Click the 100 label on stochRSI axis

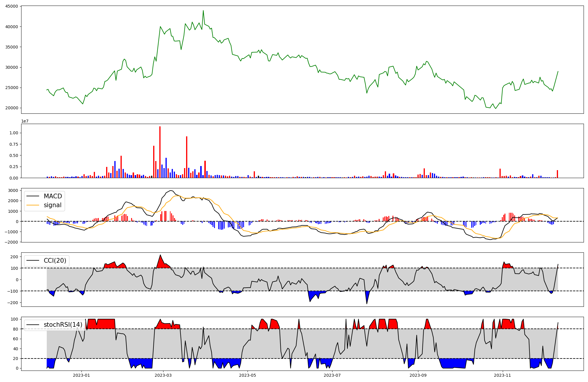(14, 319)
